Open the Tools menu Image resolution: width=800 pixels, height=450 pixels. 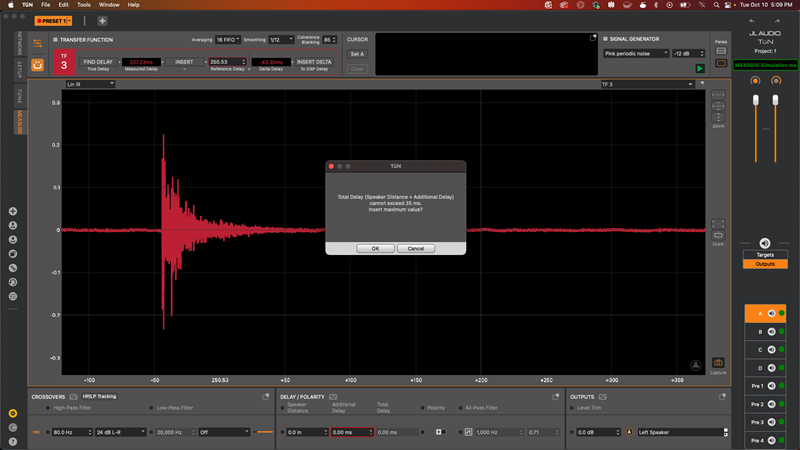[84, 5]
